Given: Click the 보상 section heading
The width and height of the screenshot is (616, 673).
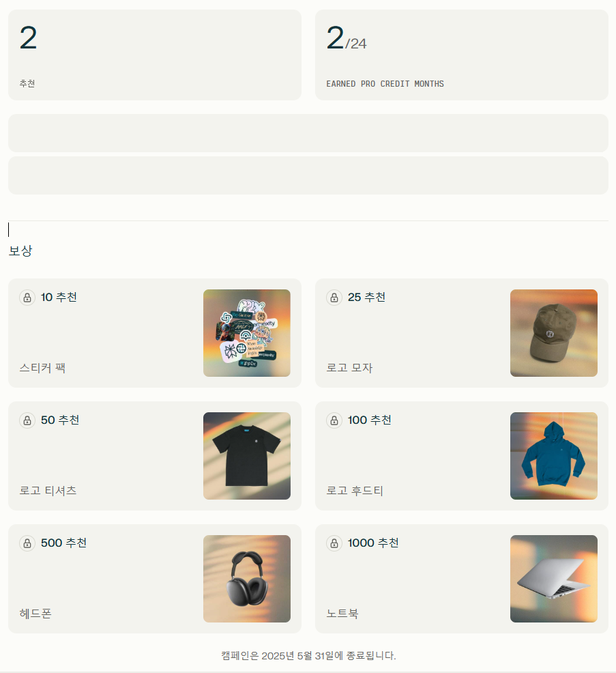Looking at the screenshot, I should (20, 250).
